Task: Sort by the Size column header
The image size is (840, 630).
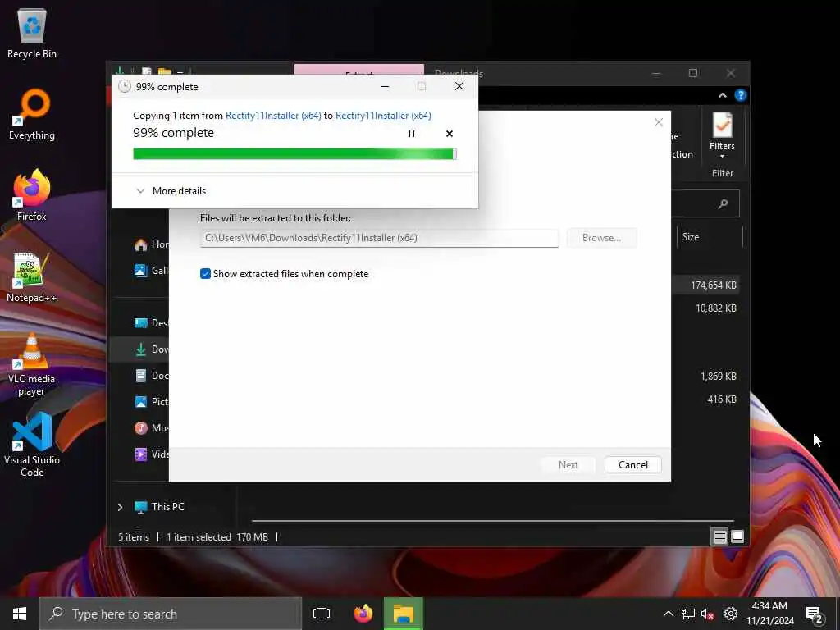Action: [691, 237]
